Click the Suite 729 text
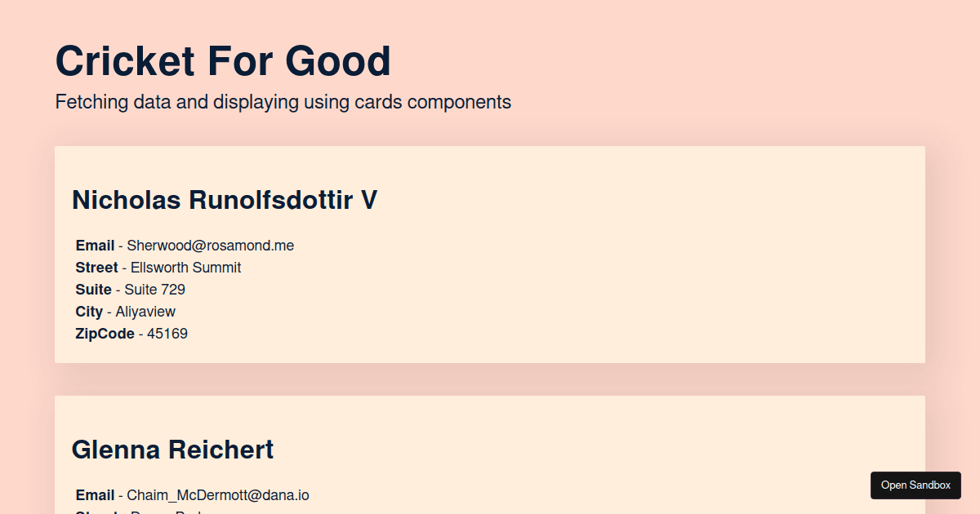 pyautogui.click(x=154, y=290)
